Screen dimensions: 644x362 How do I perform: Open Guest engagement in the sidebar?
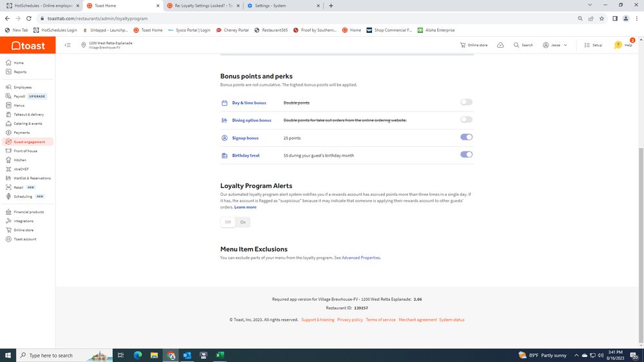[29, 142]
